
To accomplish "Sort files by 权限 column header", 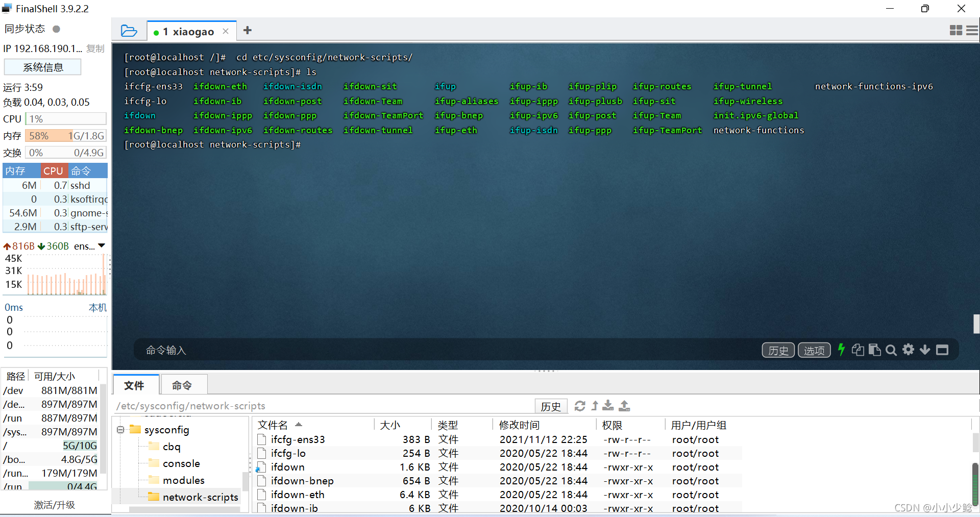I will click(630, 425).
